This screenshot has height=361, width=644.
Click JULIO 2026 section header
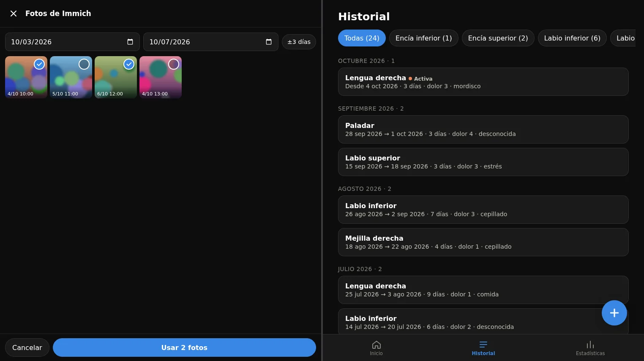(360, 269)
